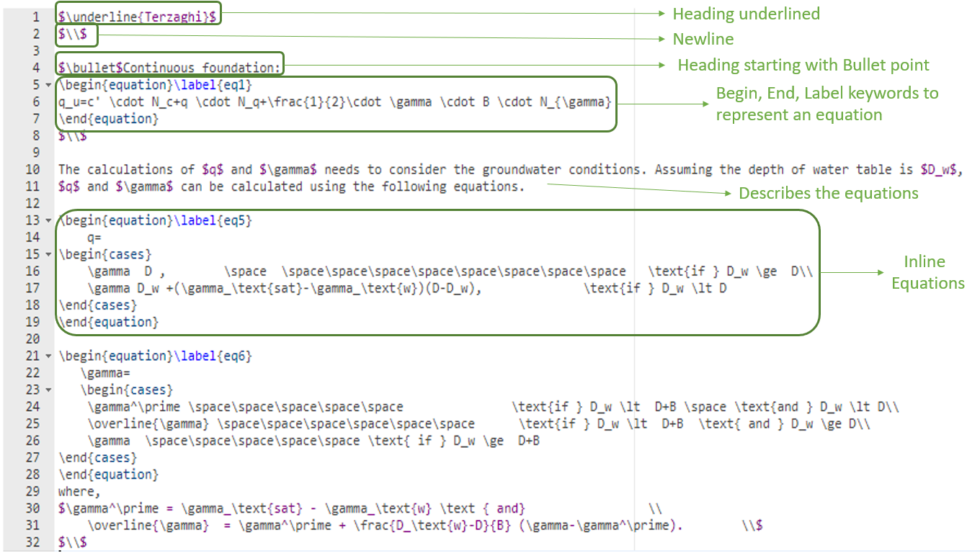Click the words "groundwater conditions" on line 10

click(x=561, y=170)
